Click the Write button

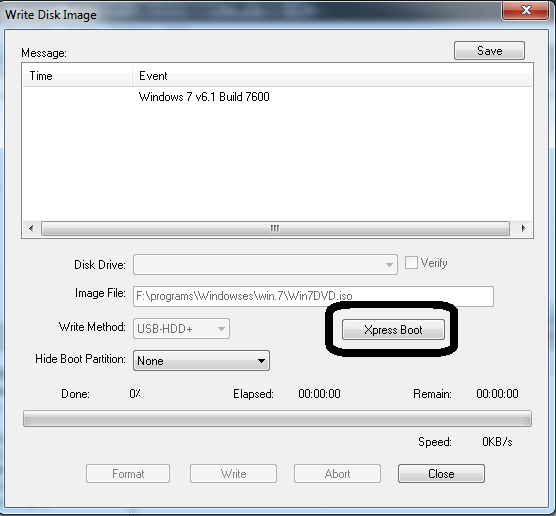[233, 473]
